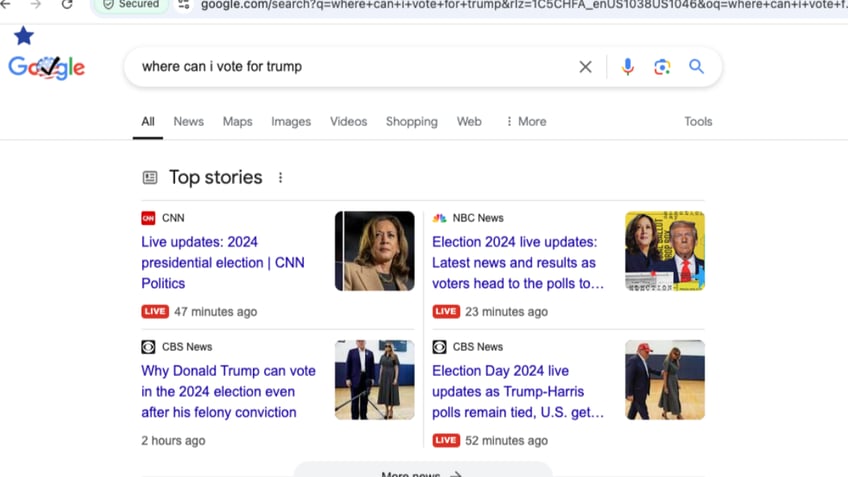Click CBS logo beside felony conviction story
The height and width of the screenshot is (477, 848).
(148, 347)
